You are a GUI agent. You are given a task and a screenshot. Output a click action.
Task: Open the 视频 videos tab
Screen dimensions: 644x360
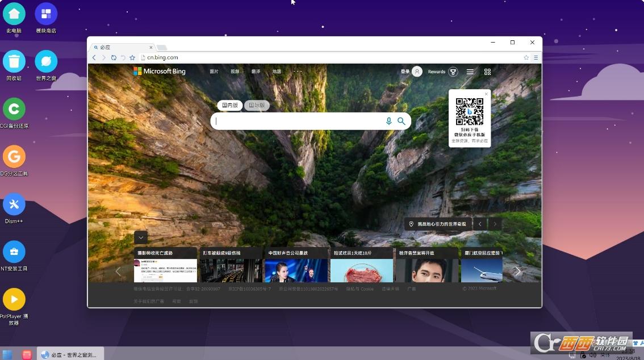click(235, 72)
